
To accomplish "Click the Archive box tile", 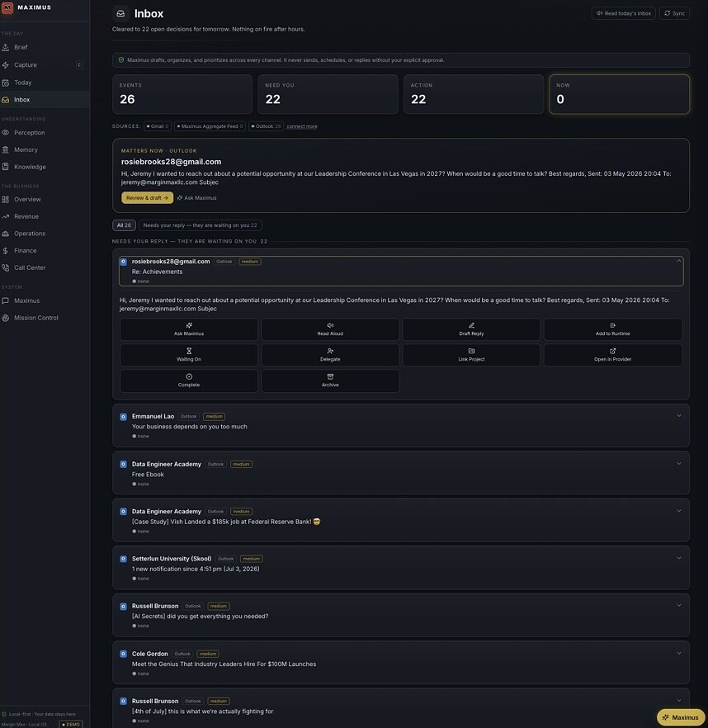I will pyautogui.click(x=330, y=381).
